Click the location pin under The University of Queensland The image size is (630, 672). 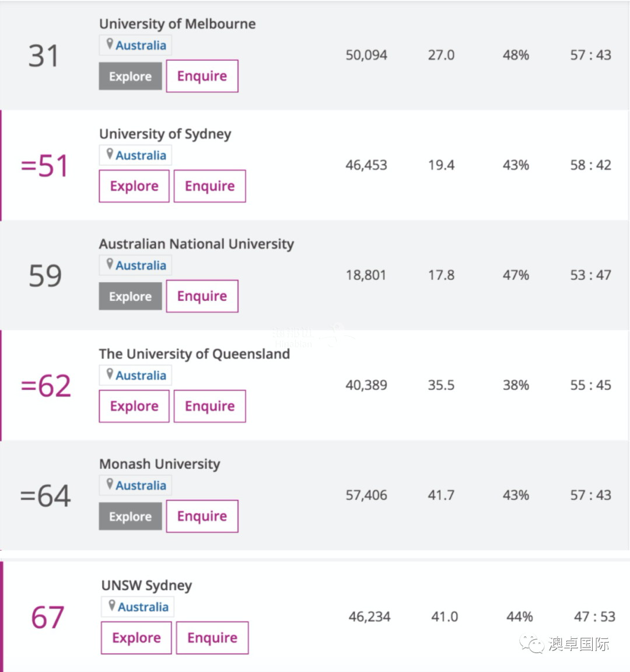click(110, 374)
